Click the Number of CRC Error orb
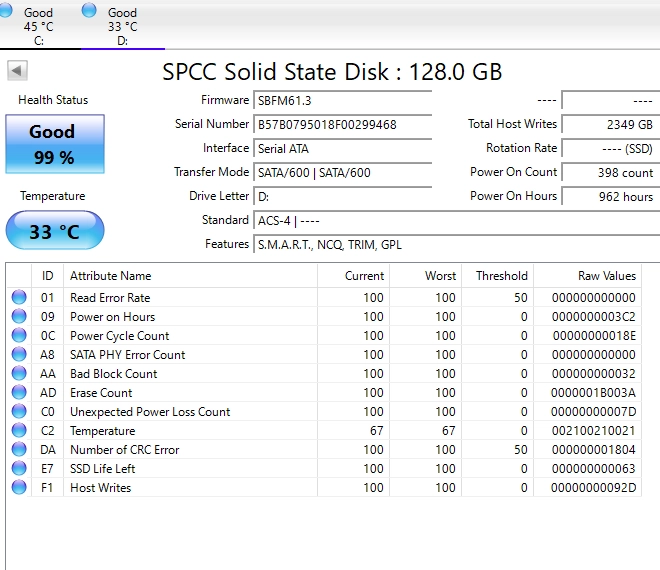The image size is (660, 570). pyautogui.click(x=19, y=449)
